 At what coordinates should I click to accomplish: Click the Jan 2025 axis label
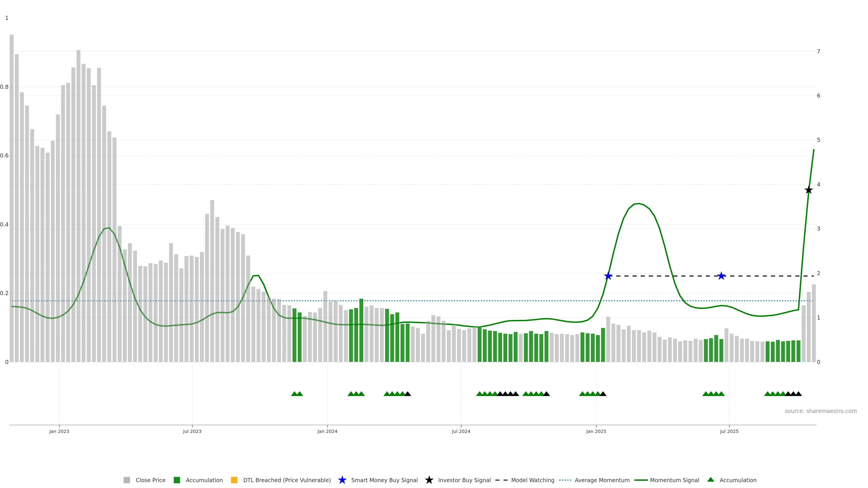point(596,431)
